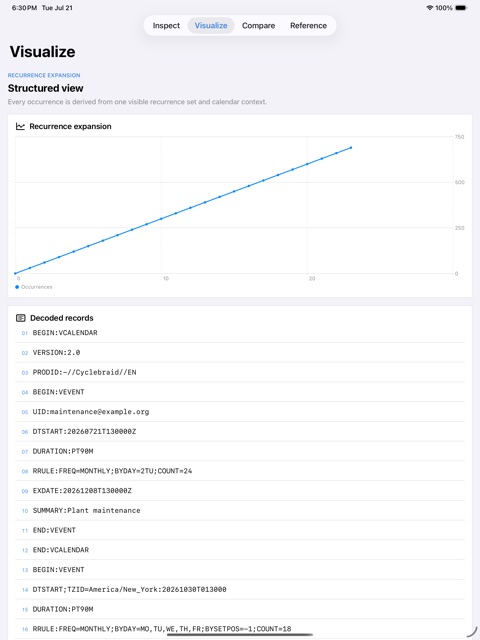This screenshot has width=480, height=640.
Task: Select record 04 BEGIN:VEVENT
Action: point(240,392)
